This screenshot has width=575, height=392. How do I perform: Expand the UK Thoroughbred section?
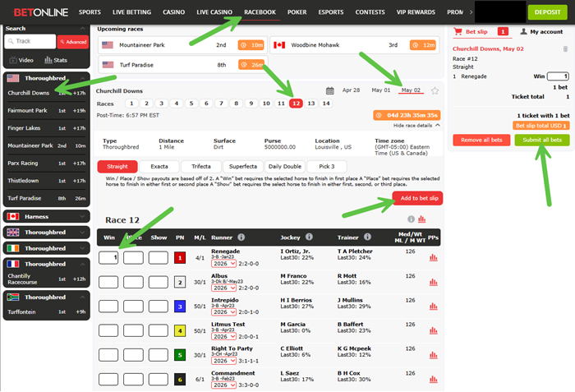click(46, 233)
